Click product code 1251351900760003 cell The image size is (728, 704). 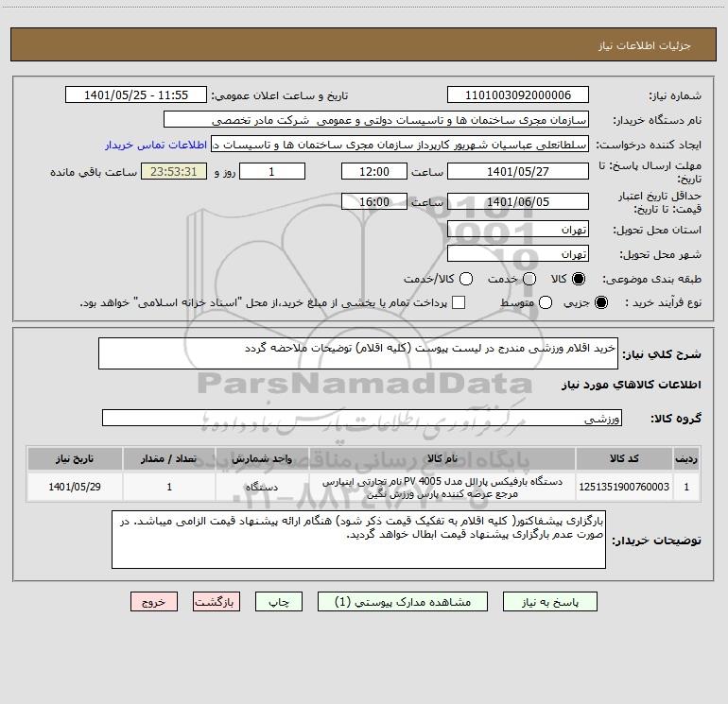point(624,487)
